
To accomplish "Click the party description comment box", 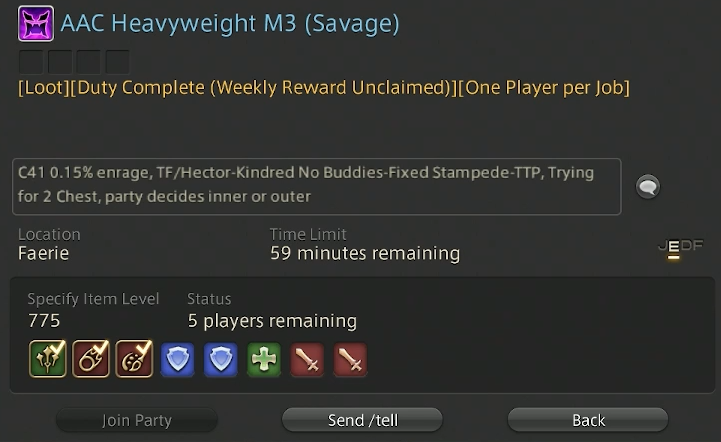I will (317, 186).
